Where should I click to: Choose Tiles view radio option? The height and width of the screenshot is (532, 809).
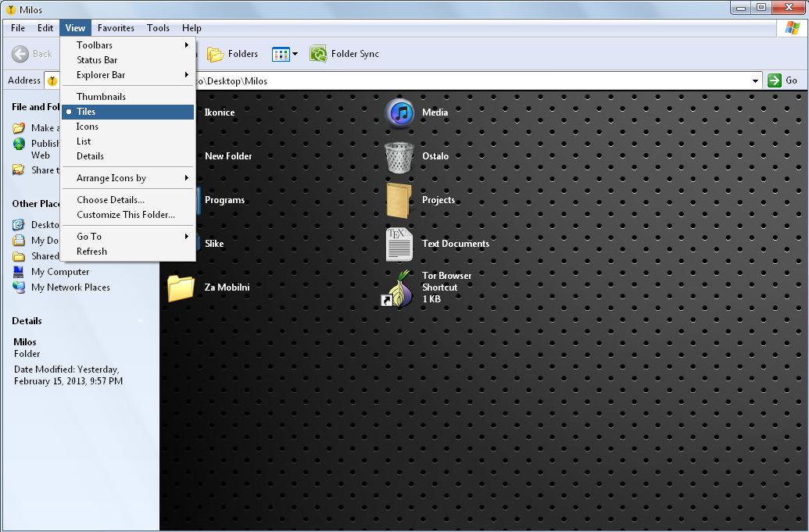[x=127, y=112]
